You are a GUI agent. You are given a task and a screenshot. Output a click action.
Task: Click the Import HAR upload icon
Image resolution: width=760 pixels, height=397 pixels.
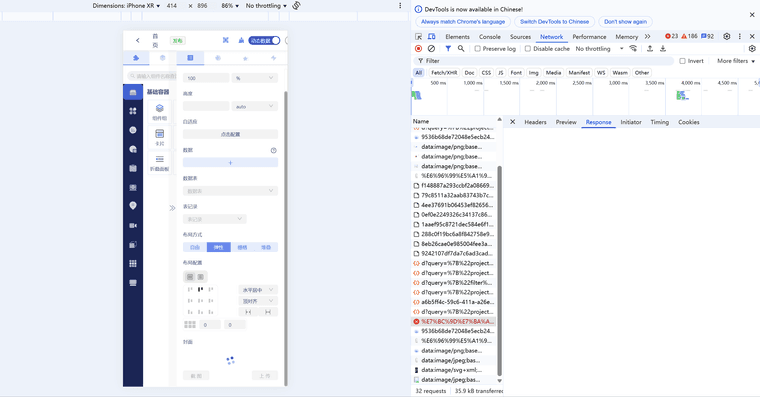(x=649, y=48)
